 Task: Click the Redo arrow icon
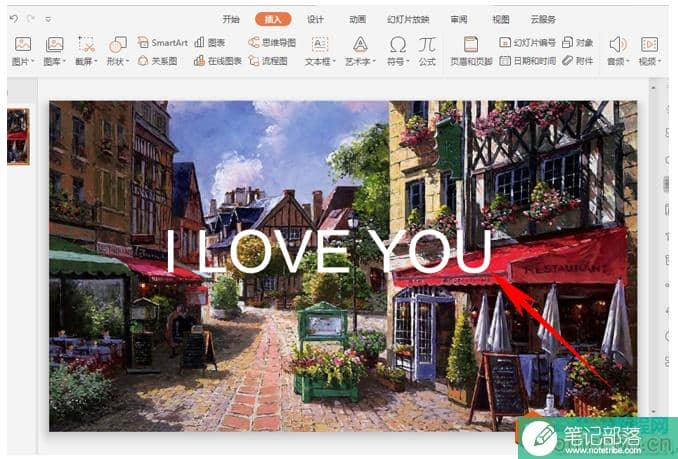(x=31, y=19)
